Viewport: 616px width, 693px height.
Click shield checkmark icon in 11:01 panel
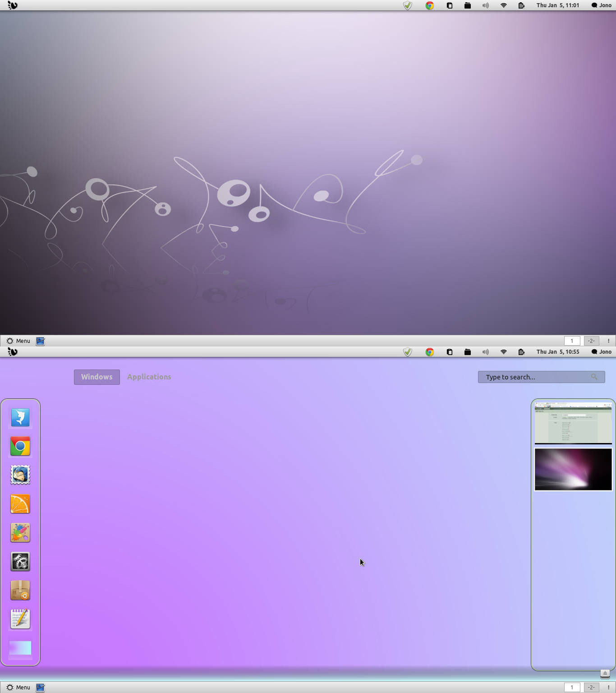click(x=408, y=5)
